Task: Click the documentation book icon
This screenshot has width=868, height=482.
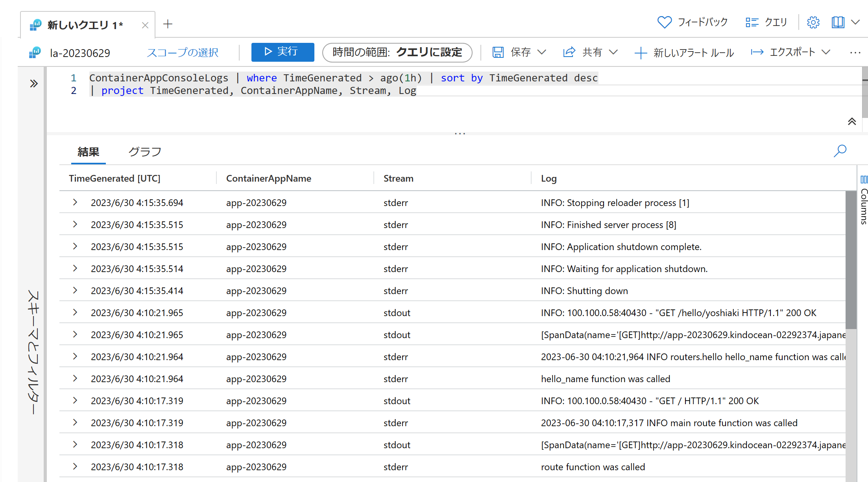Action: [838, 22]
